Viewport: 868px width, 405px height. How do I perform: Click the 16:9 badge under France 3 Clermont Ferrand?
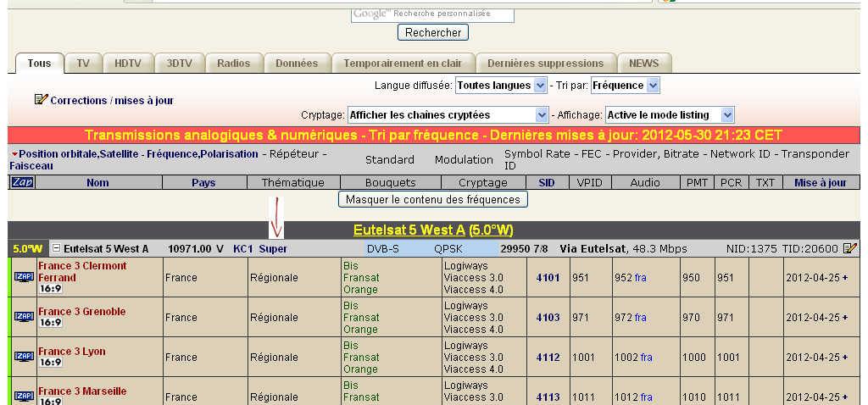click(x=50, y=289)
